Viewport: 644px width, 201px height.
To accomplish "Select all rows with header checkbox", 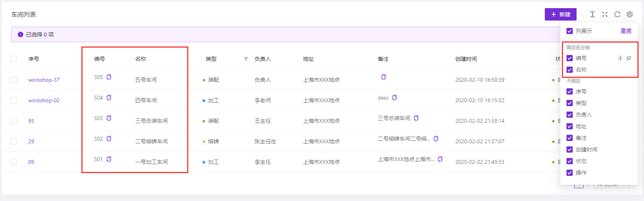I will coord(14,59).
